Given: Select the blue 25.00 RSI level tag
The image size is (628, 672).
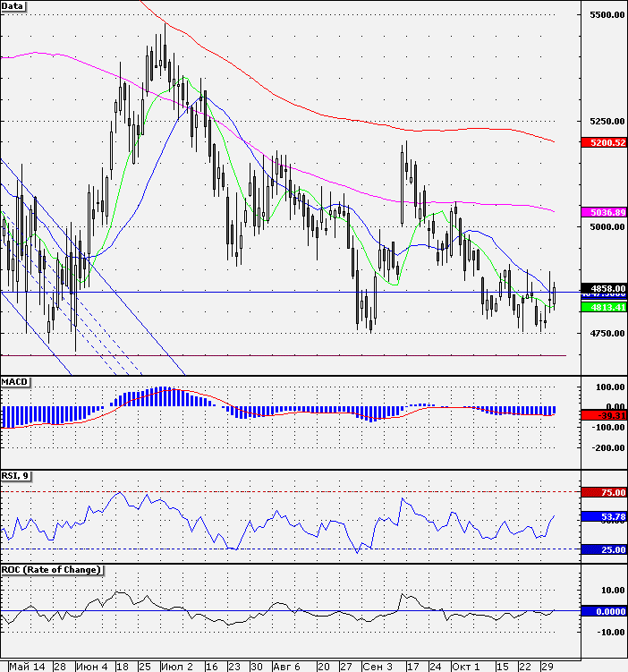Looking at the screenshot, I should 602,549.
